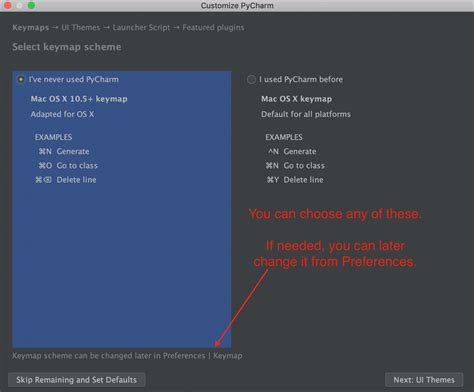Select the "I used PyCharm before" radio button

(x=251, y=80)
